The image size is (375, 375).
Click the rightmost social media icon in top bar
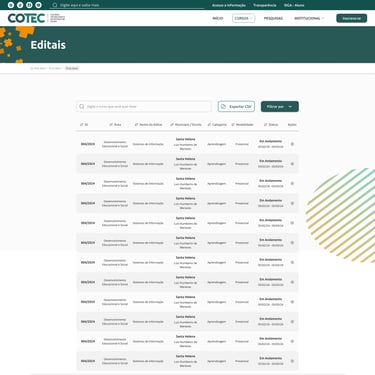point(38,5)
